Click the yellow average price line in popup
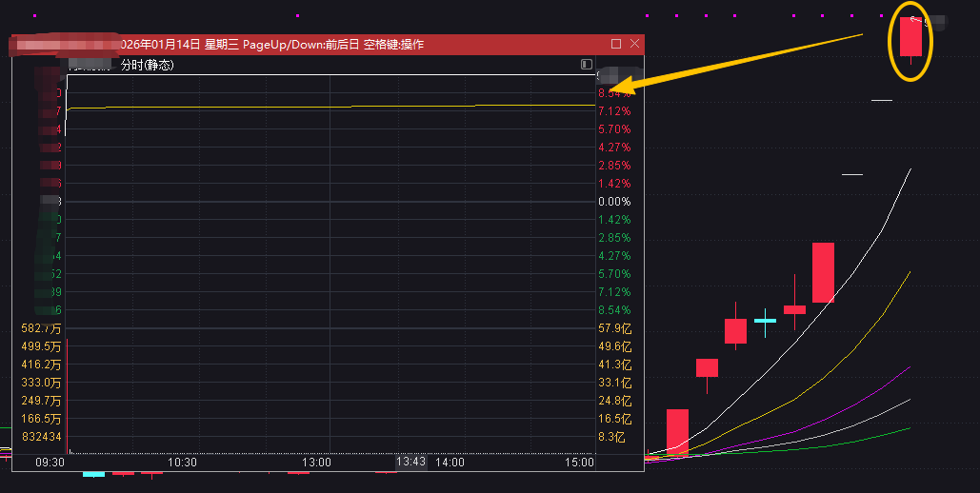 pyautogui.click(x=286, y=108)
